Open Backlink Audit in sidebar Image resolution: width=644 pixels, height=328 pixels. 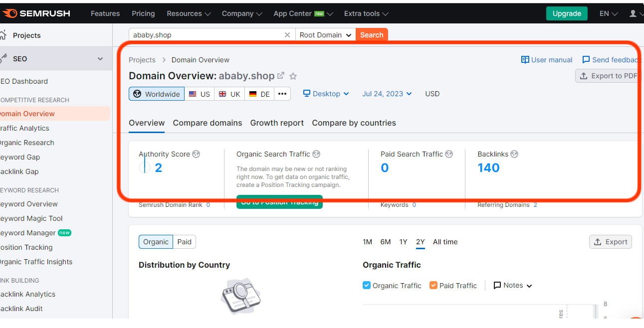click(x=21, y=309)
